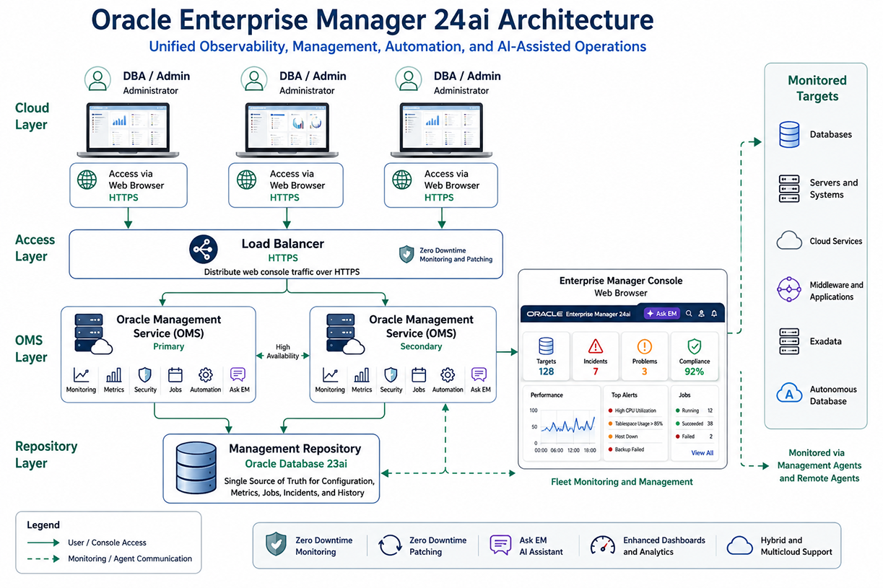The height and width of the screenshot is (588, 883).
Task: Click the Autonomous Database cloud icon
Action: 789,393
